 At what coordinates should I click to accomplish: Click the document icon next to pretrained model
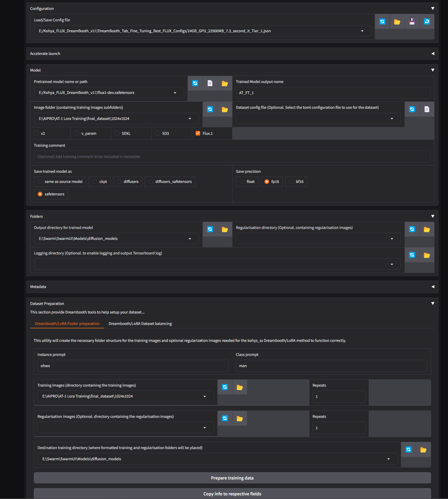[x=210, y=83]
